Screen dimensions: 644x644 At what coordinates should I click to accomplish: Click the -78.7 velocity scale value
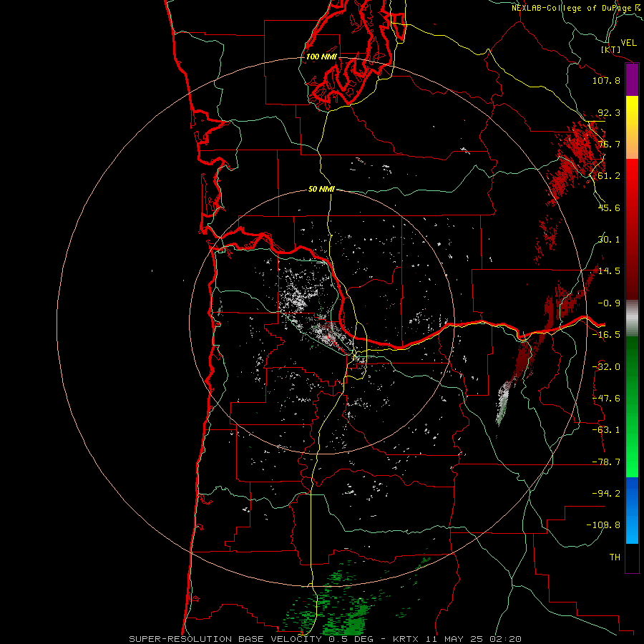point(606,462)
